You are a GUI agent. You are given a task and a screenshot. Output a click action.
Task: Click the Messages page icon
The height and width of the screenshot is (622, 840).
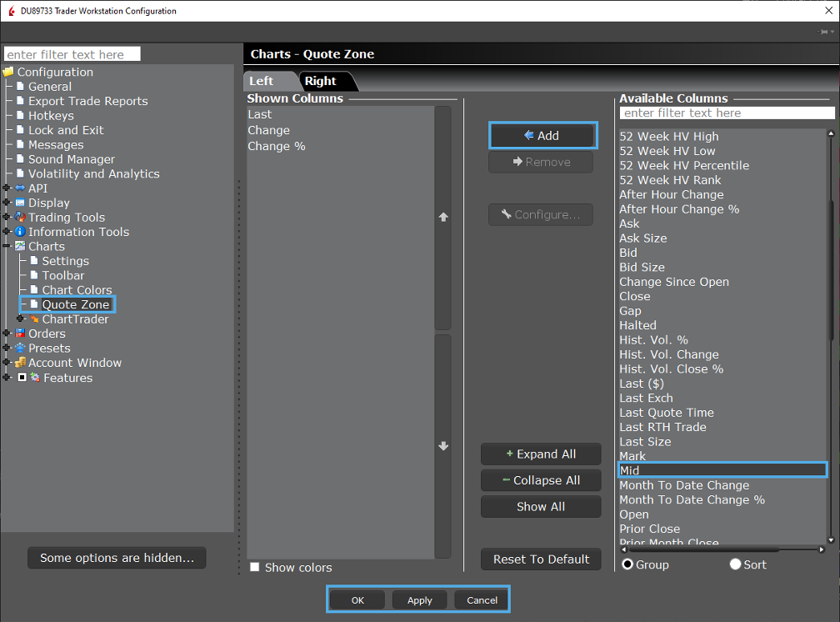coord(20,145)
